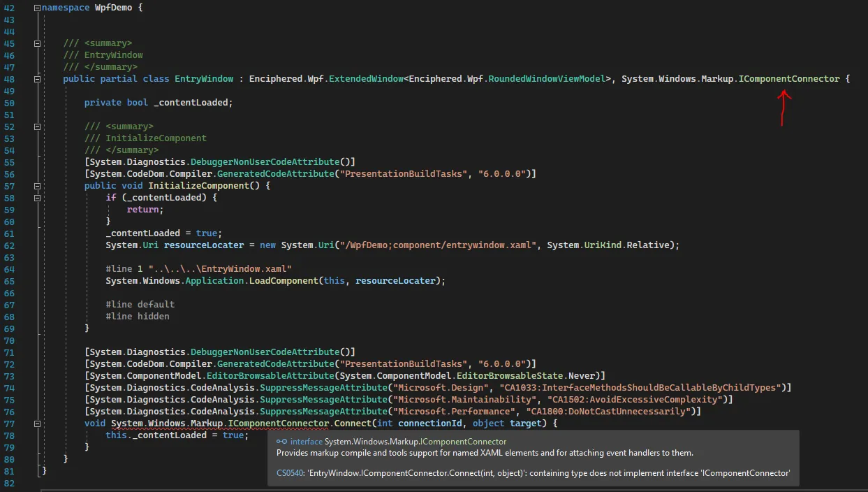This screenshot has width=868, height=492.
Task: Collapse the IComponentConnector.Connect method on line 77
Action: 37,424
